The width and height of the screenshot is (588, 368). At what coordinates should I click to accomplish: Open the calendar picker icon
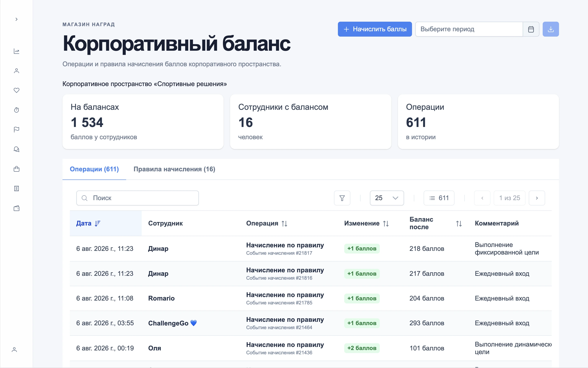point(531,29)
